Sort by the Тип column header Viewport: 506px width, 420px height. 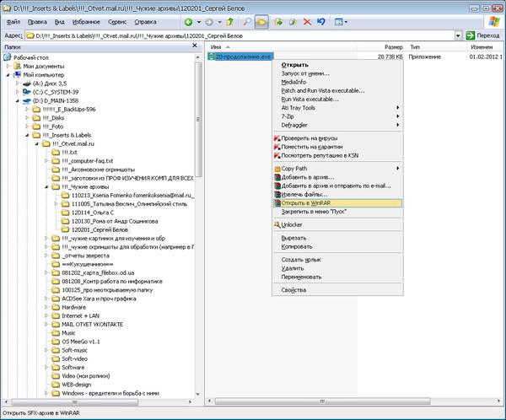coord(436,47)
